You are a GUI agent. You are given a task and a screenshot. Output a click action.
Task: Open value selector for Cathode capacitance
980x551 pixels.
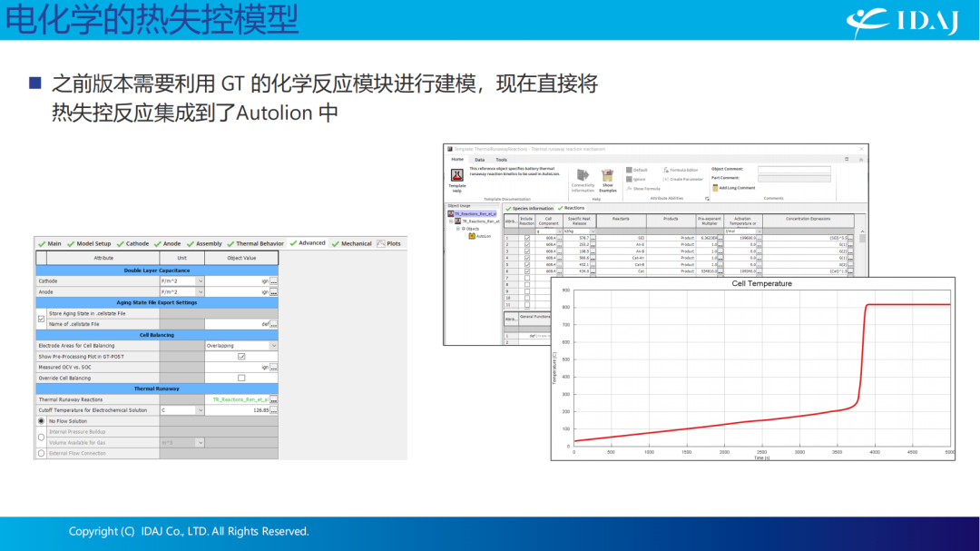point(274,281)
